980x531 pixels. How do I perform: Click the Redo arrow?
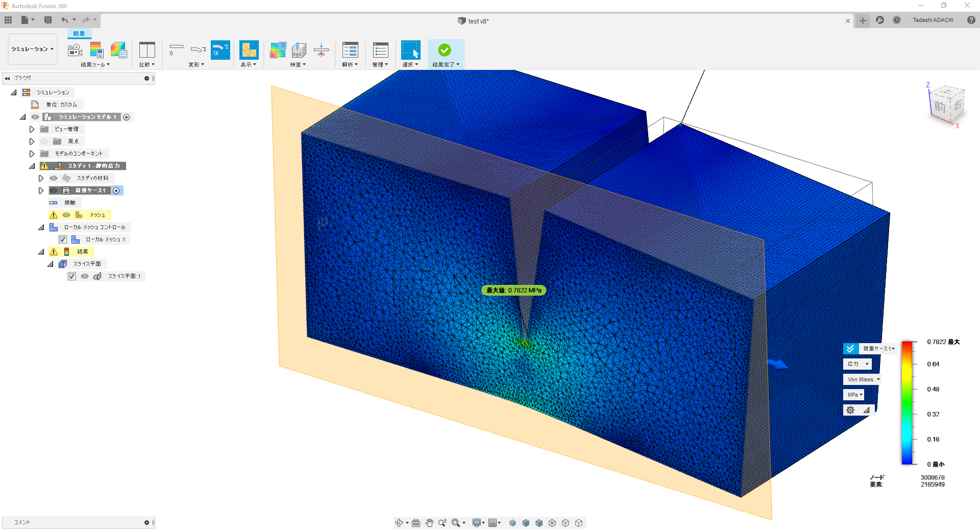pos(86,20)
